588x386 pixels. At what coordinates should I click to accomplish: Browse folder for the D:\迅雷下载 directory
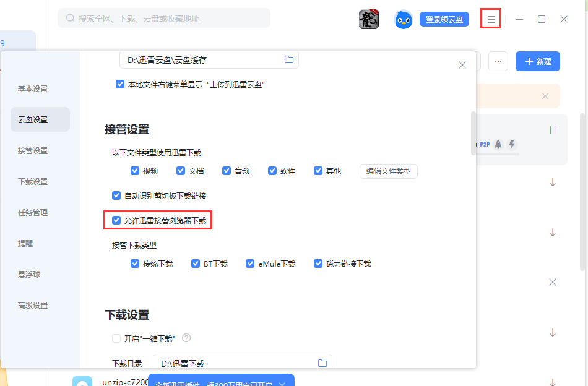tap(322, 363)
